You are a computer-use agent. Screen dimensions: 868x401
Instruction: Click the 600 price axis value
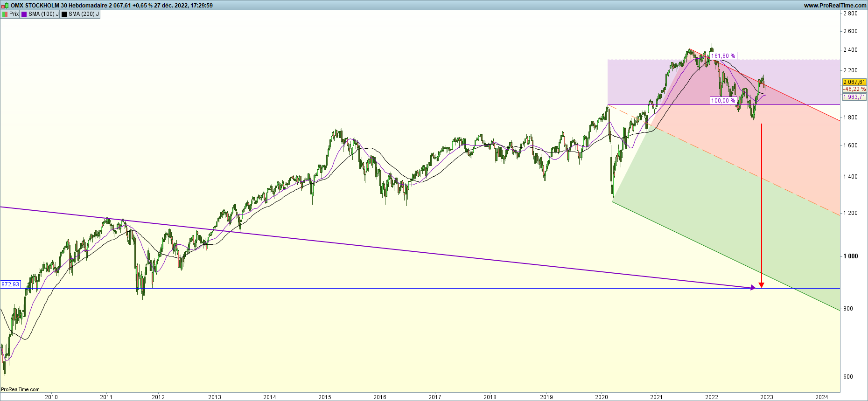coord(848,377)
